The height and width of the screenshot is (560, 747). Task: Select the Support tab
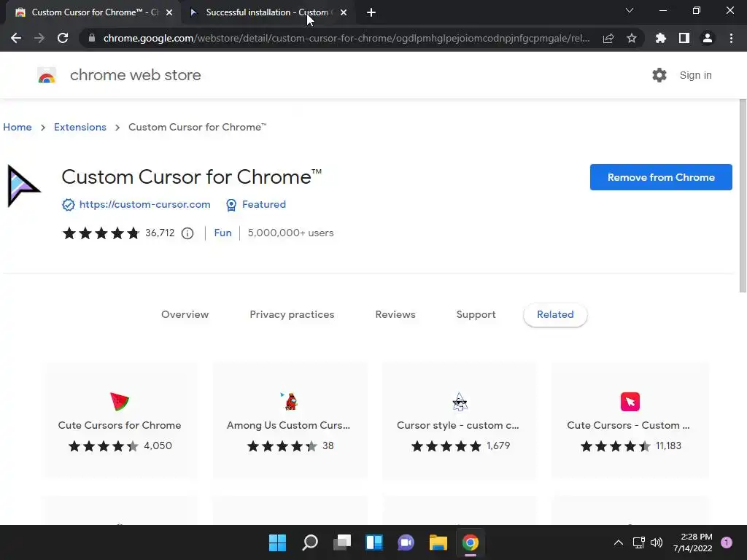pyautogui.click(x=476, y=315)
